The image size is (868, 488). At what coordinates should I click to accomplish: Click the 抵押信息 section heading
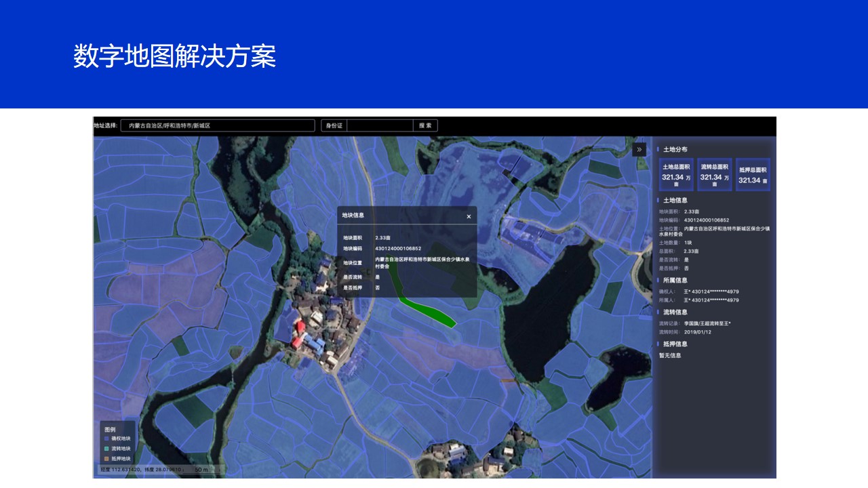675,344
